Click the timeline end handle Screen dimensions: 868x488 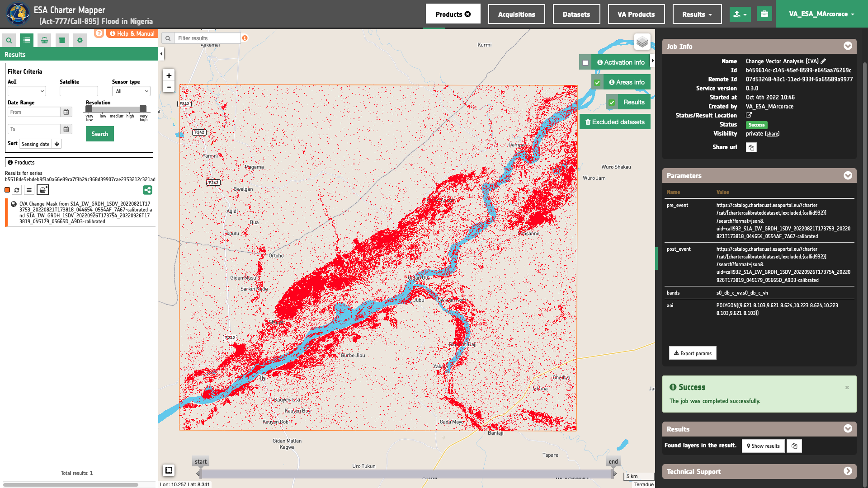614,474
